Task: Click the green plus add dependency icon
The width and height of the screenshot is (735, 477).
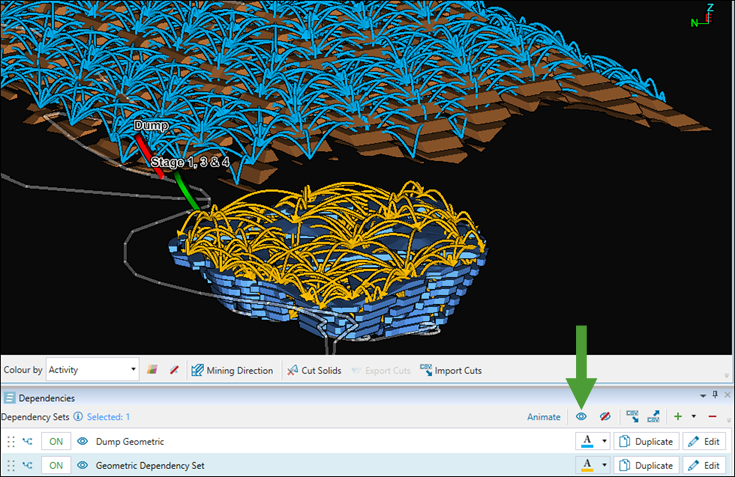Action: (679, 416)
